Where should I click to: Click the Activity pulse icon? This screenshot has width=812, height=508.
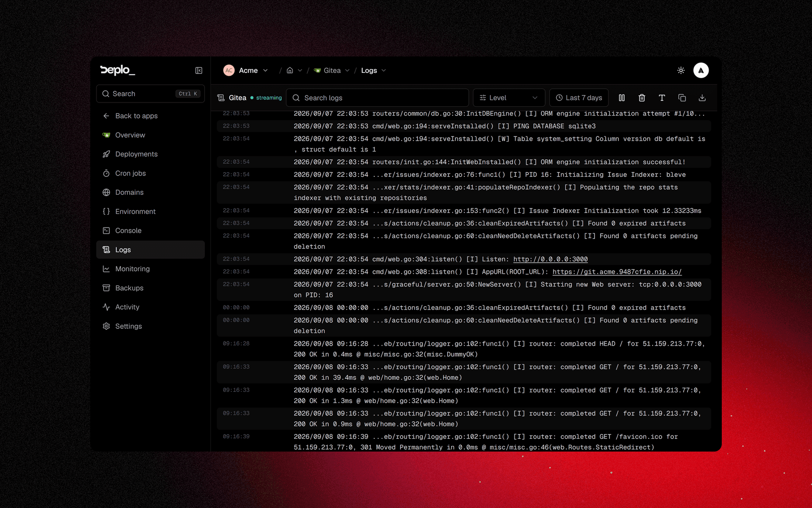coord(106,307)
